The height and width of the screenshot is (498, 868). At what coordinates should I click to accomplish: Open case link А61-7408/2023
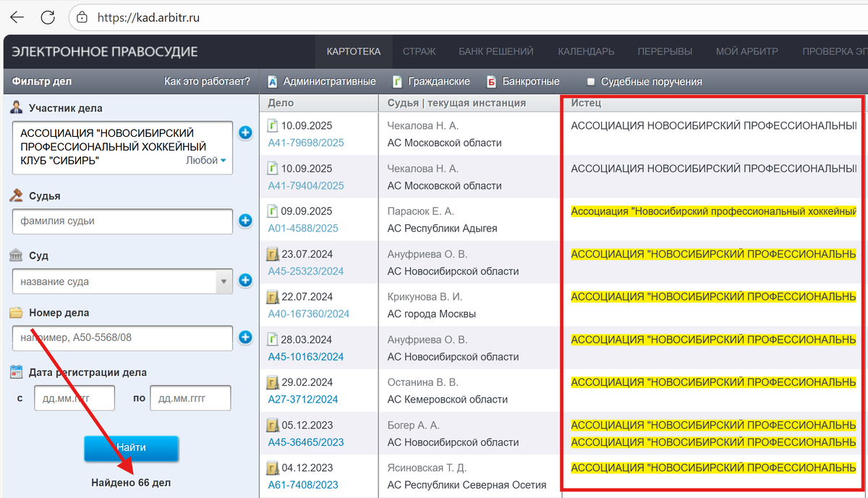pyautogui.click(x=303, y=484)
